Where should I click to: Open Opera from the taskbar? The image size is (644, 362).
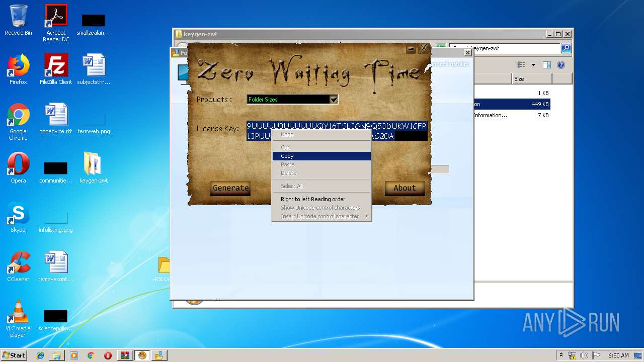pos(108,355)
